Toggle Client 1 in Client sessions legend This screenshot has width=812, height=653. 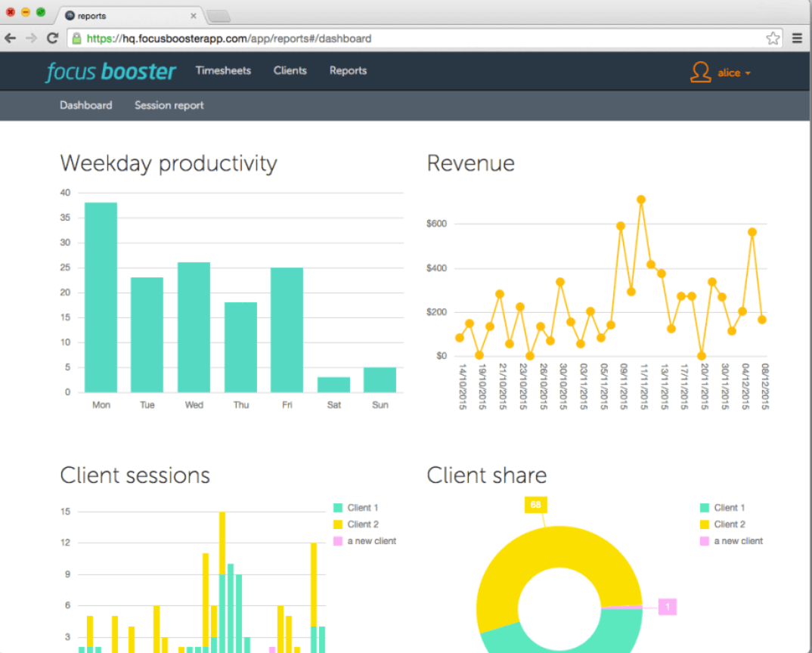click(359, 508)
